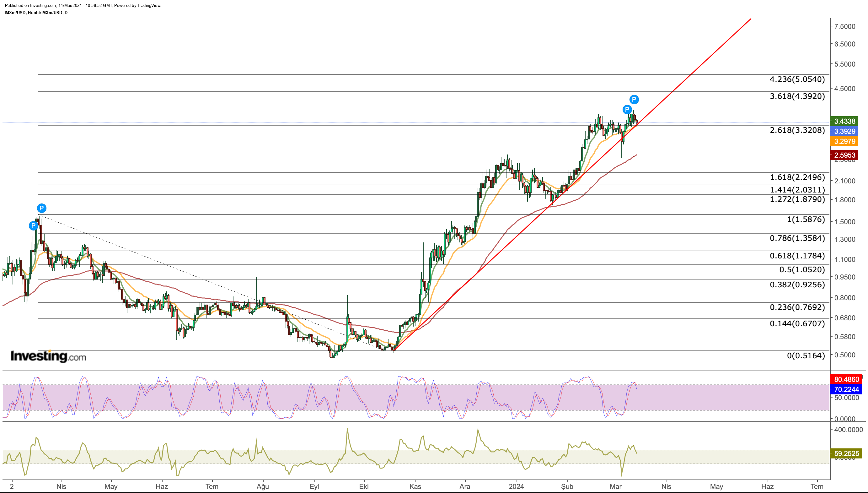Viewport: 868px width, 493px height.
Task: Click the Fibonacci label 1.272(1.8790)
Action: pyautogui.click(x=797, y=199)
